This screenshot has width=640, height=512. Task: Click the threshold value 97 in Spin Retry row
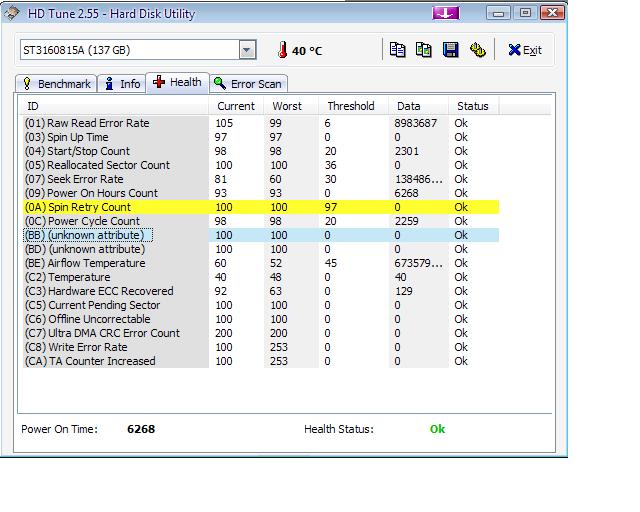click(x=331, y=207)
